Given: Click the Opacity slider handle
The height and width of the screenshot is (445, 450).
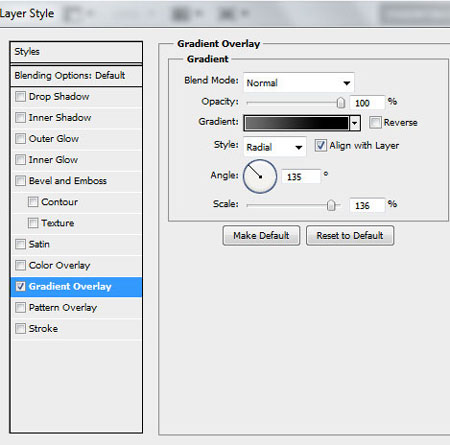Looking at the screenshot, I should coord(341,103).
